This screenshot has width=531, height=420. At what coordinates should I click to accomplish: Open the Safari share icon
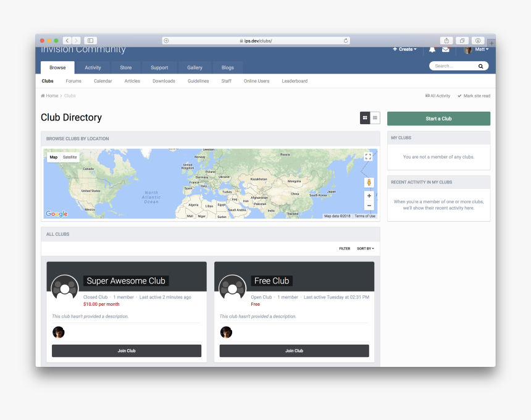coord(446,41)
